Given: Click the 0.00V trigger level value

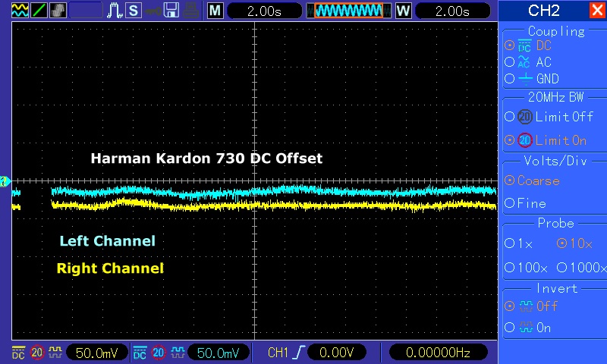Looking at the screenshot, I should [x=337, y=353].
